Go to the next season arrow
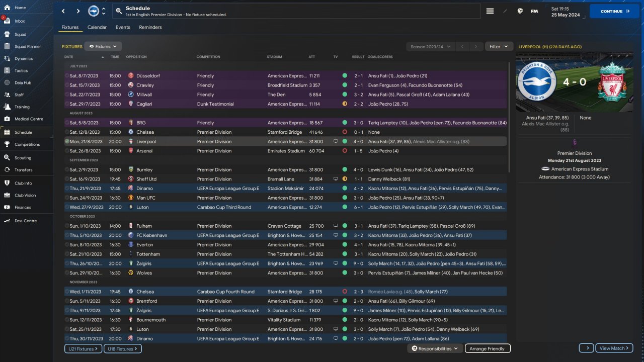This screenshot has height=362, width=644. click(x=475, y=46)
